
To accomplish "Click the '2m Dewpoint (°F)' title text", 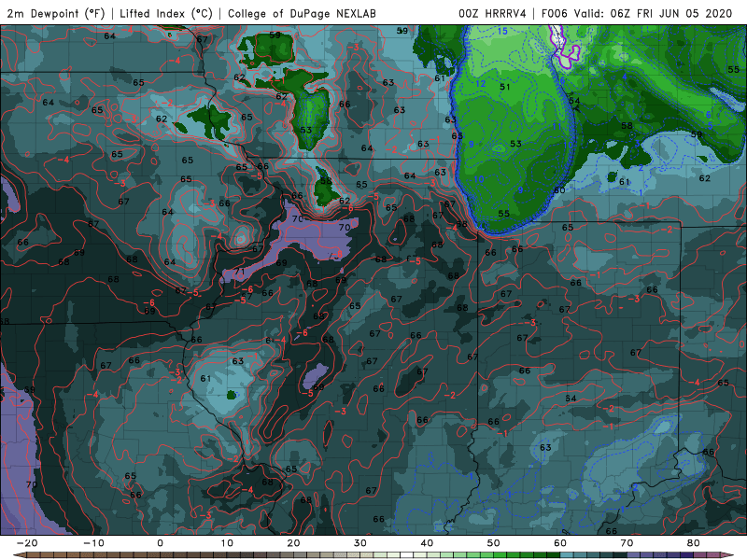I will (x=56, y=13).
